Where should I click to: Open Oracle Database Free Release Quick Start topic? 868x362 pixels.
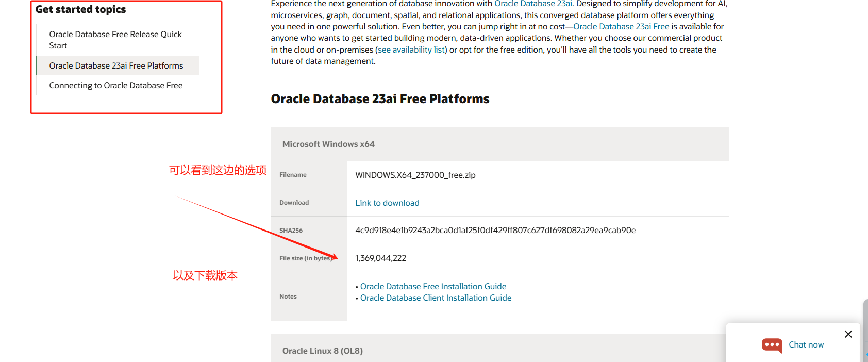[x=115, y=40]
